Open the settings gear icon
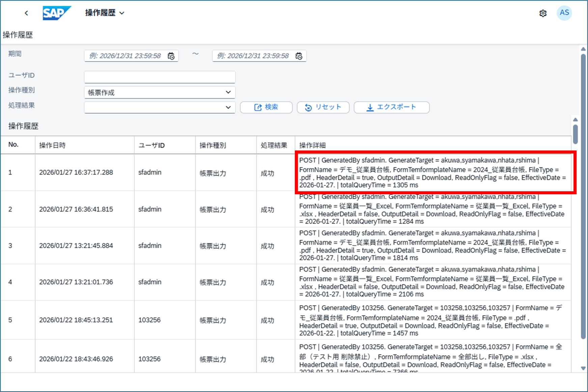The width and height of the screenshot is (588, 392). (x=543, y=13)
